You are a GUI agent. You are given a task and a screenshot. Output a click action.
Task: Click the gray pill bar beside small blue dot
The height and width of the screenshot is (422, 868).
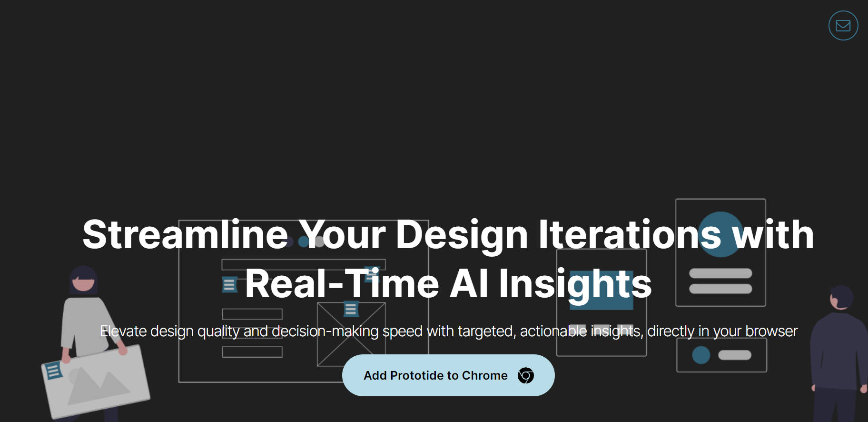coord(734,355)
